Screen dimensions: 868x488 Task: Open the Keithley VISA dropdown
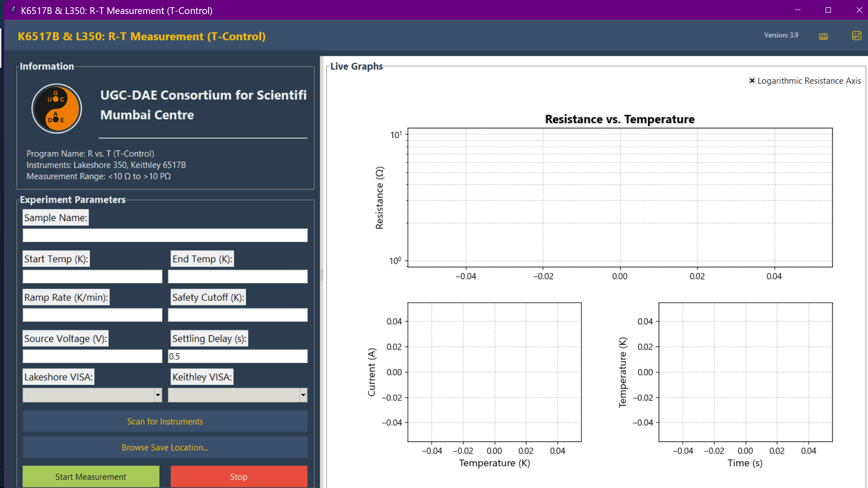point(303,395)
